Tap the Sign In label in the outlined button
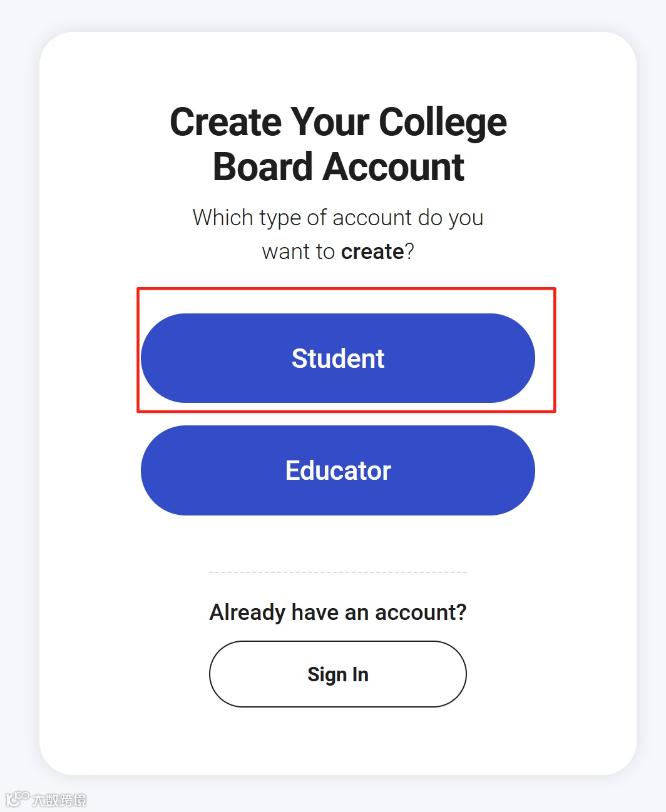This screenshot has height=812, width=666. pyautogui.click(x=338, y=674)
